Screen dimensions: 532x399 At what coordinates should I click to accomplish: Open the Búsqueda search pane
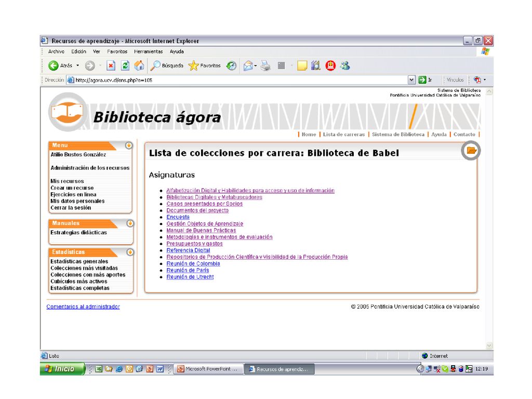167,65
